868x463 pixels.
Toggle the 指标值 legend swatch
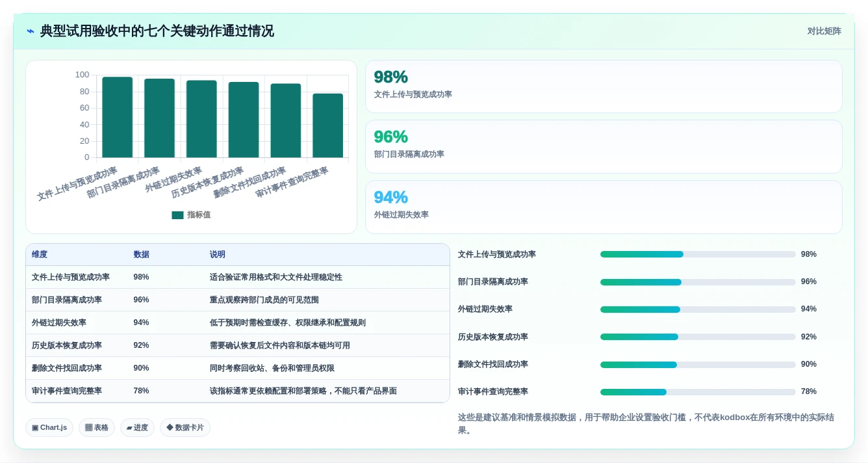point(177,215)
